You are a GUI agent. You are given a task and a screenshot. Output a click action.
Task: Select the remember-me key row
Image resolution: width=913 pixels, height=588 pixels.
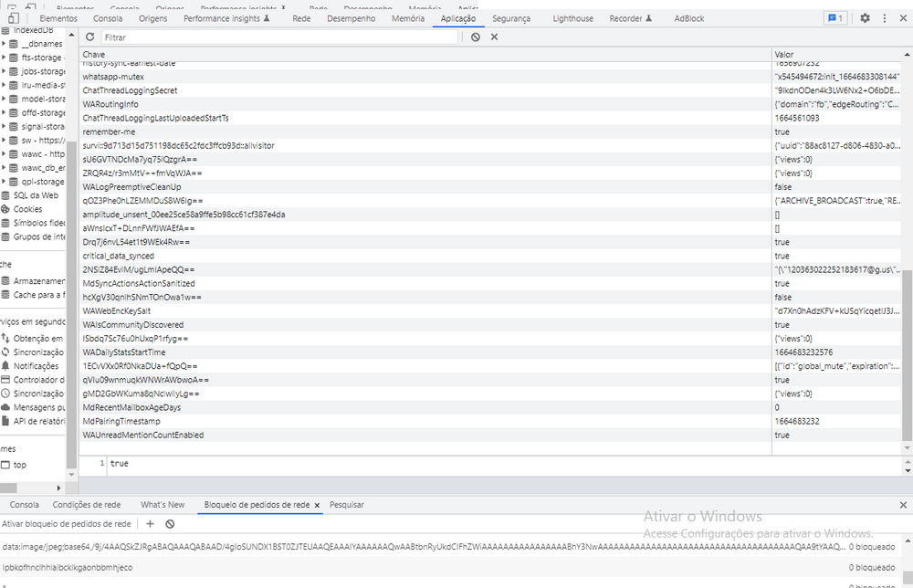coord(490,131)
